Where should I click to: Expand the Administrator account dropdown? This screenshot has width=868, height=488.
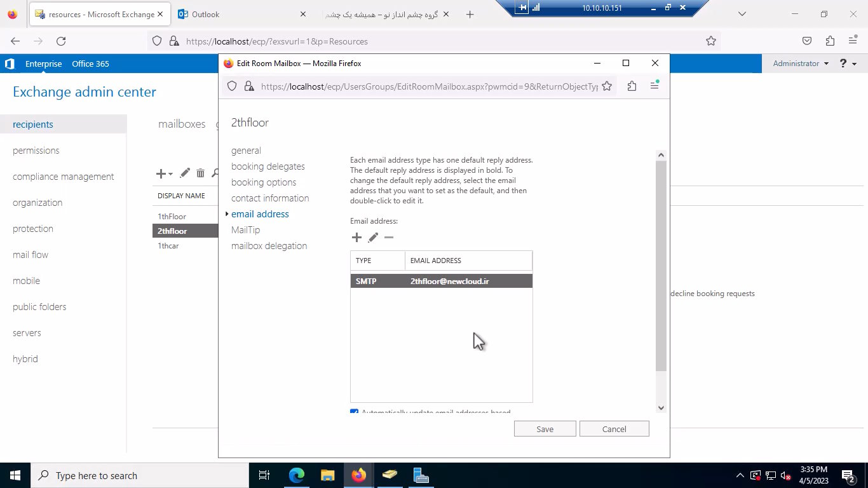pyautogui.click(x=801, y=64)
